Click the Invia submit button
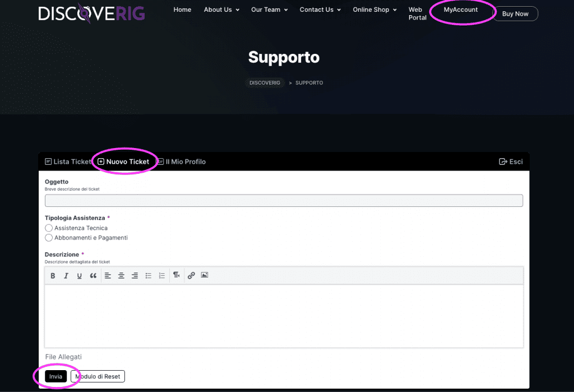The width and height of the screenshot is (574, 392). point(55,376)
